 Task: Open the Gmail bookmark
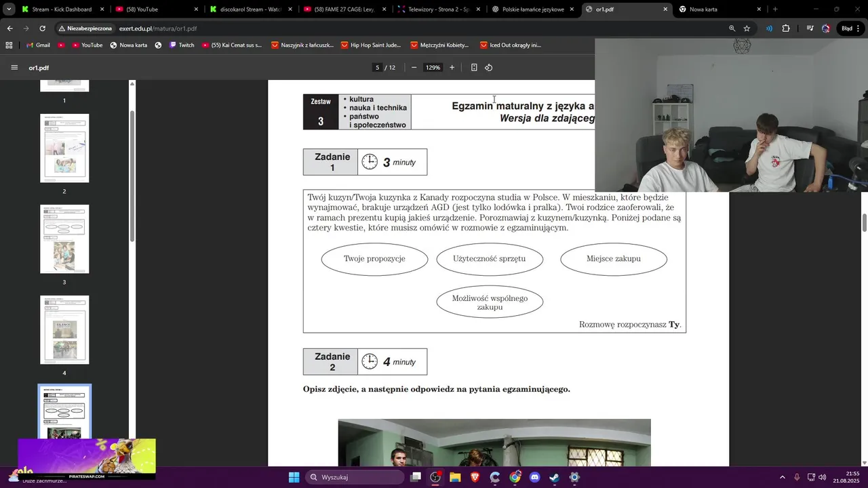point(37,45)
